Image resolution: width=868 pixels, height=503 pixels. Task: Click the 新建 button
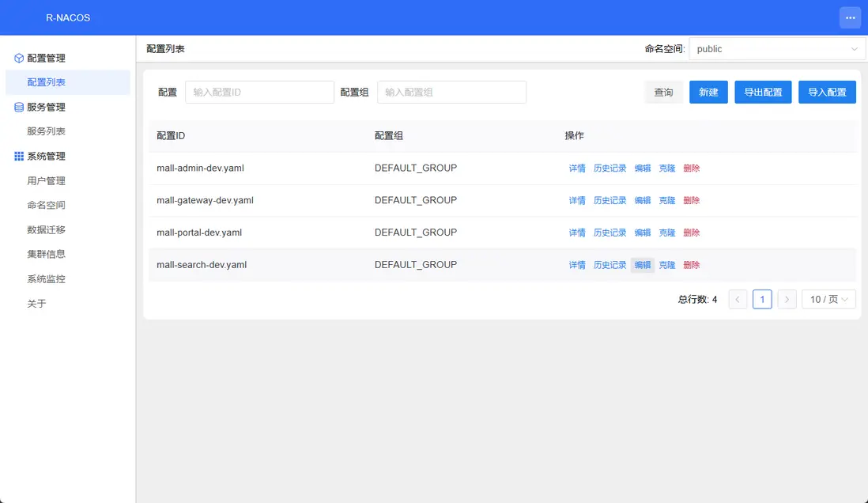click(708, 93)
